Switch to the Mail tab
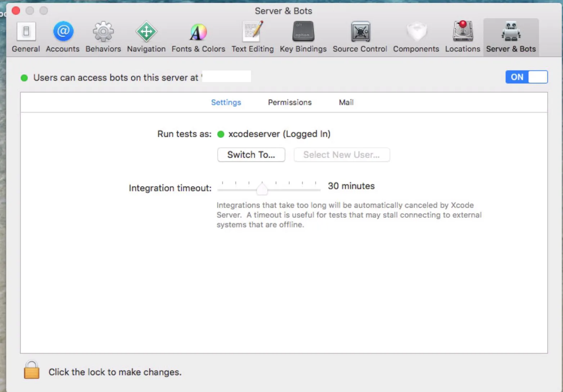Image resolution: width=563 pixels, height=392 pixels. point(346,103)
